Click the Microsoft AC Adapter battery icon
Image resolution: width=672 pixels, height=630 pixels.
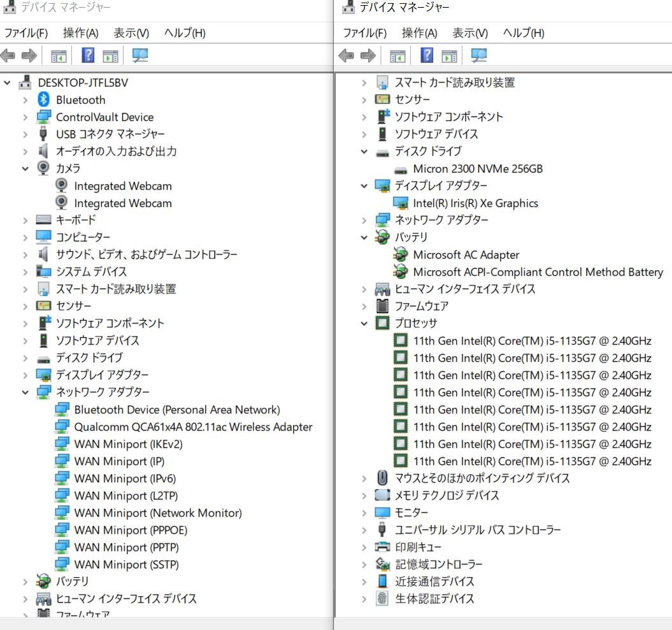[400, 254]
